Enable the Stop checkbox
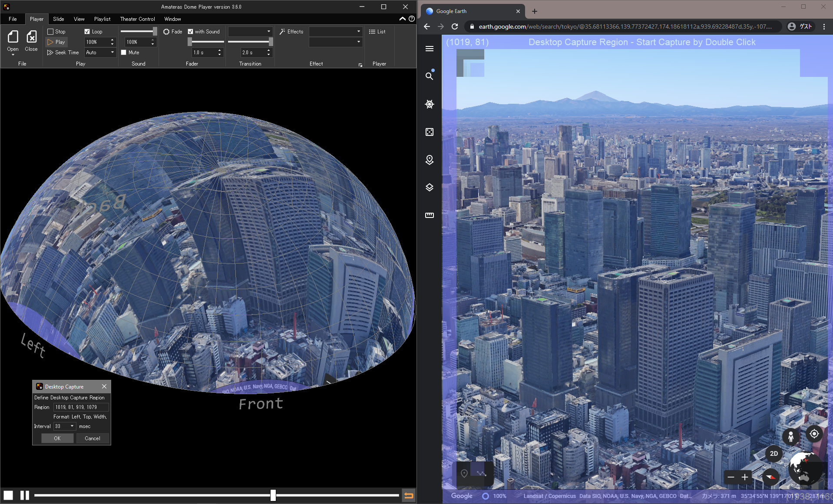Viewport: 833px width, 504px height. coord(50,32)
